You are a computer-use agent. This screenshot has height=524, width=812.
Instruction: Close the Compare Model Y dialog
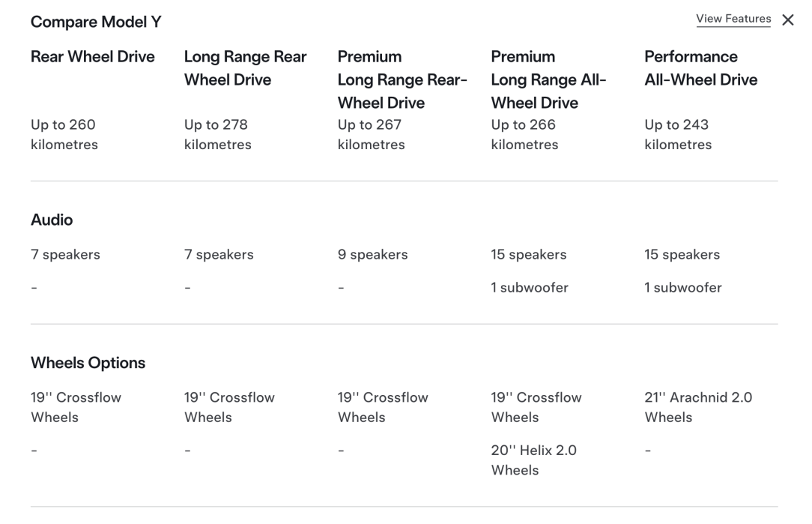788,20
